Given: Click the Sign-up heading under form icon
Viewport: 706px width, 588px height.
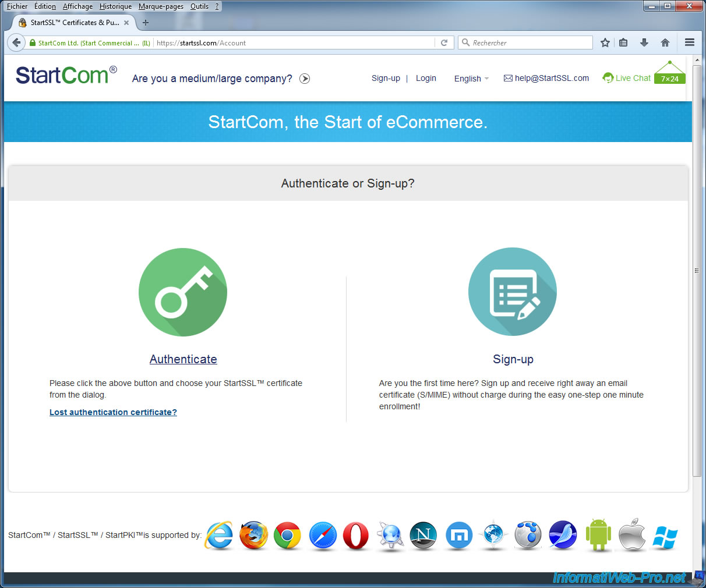Looking at the screenshot, I should tap(513, 359).
